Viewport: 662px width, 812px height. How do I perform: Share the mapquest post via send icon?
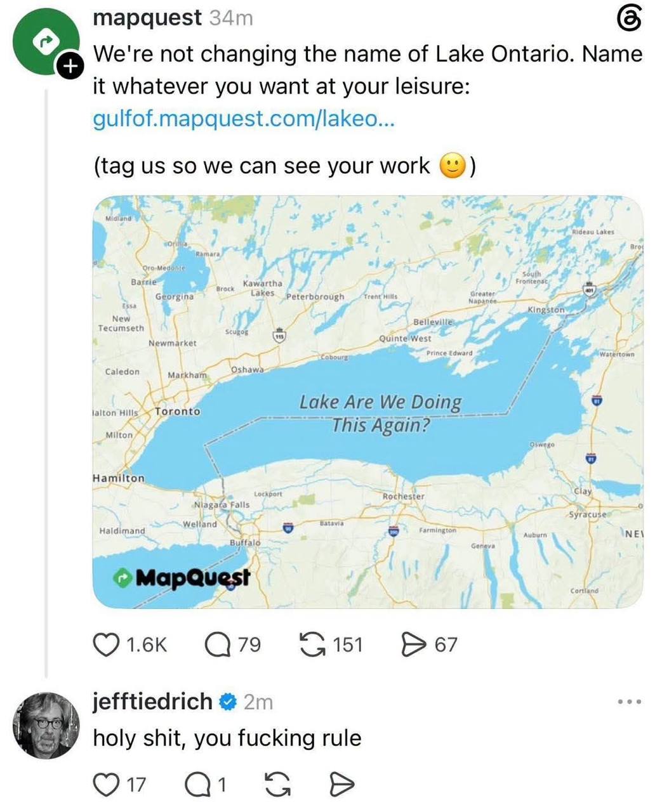pyautogui.click(x=414, y=645)
